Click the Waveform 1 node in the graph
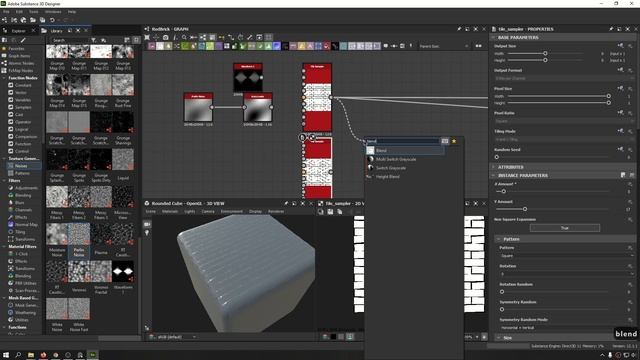 pos(248,78)
